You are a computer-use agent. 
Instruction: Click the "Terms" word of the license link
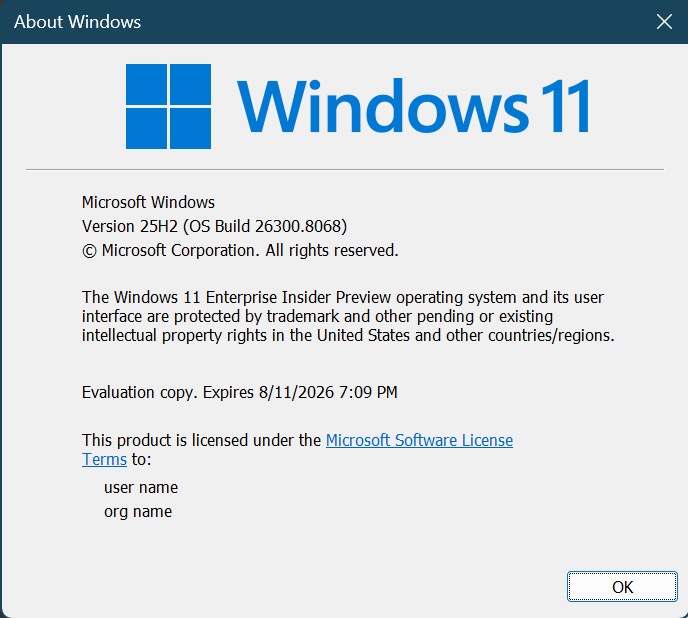tap(104, 460)
